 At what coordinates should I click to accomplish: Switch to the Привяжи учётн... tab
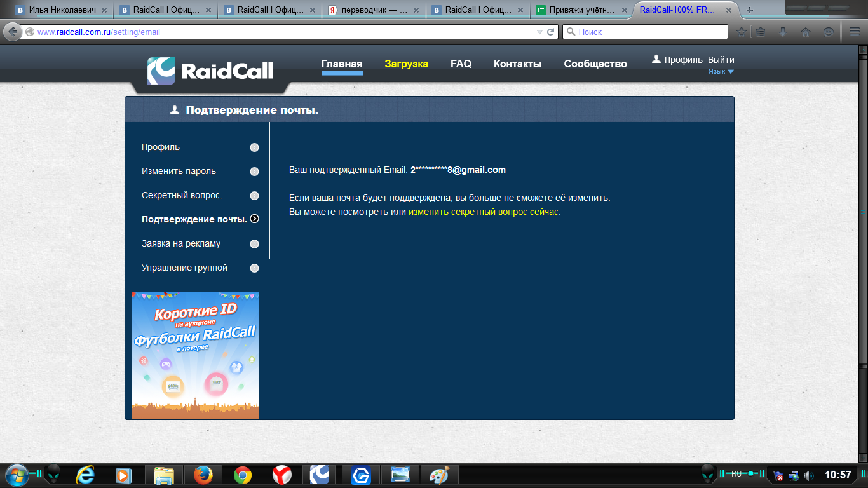point(583,10)
